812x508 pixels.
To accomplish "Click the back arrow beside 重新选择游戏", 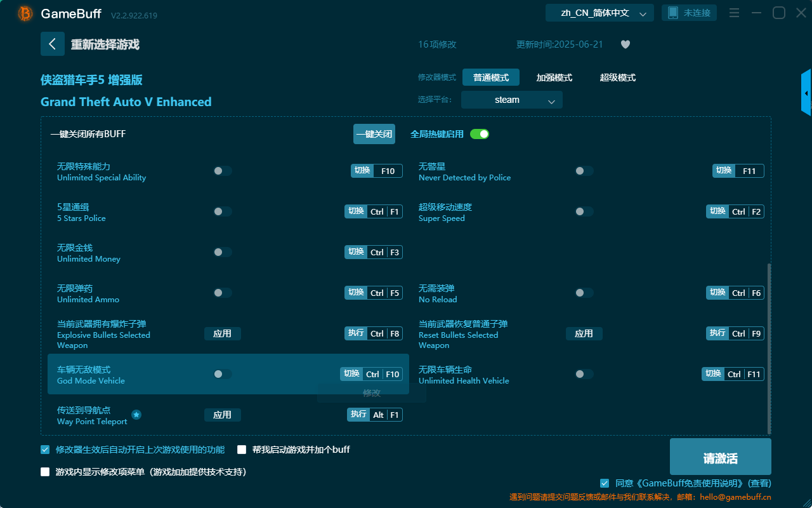I will [53, 44].
